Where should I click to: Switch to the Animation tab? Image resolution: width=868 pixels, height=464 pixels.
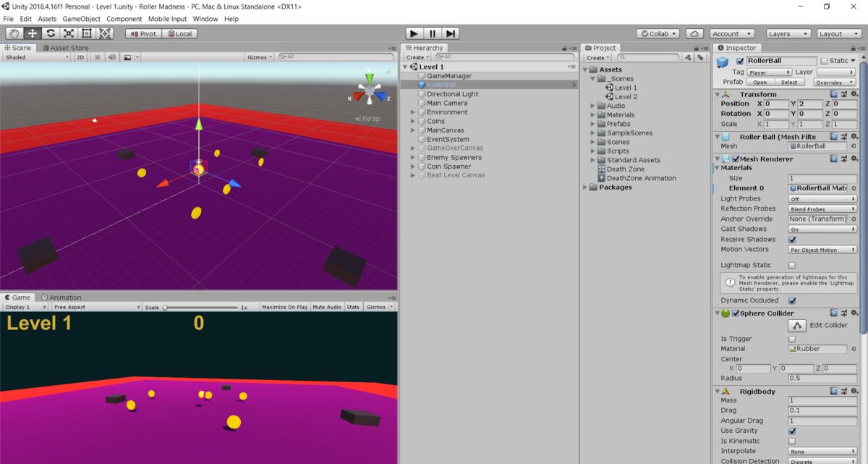tap(61, 298)
